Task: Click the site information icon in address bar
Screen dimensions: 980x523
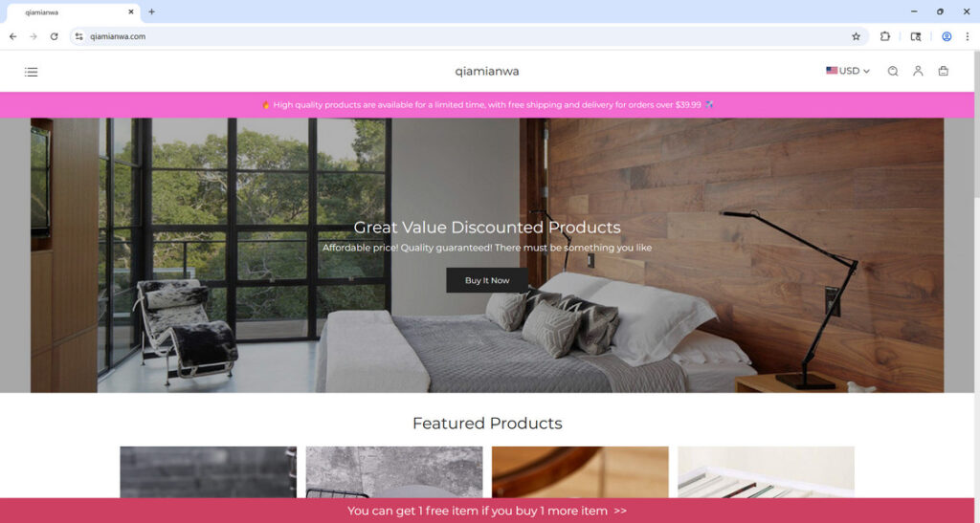Action: (x=78, y=37)
